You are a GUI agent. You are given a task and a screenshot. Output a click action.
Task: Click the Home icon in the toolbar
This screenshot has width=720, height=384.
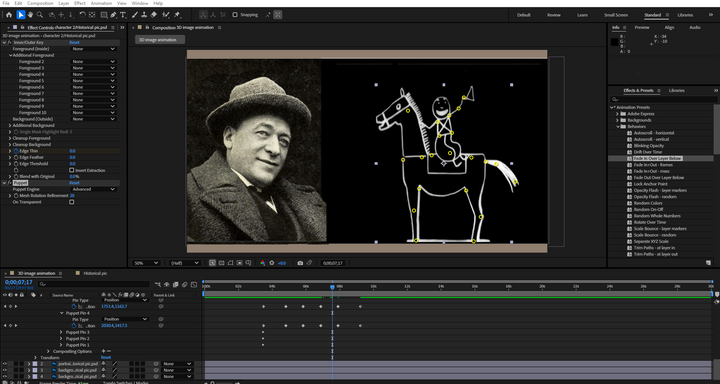click(x=9, y=15)
